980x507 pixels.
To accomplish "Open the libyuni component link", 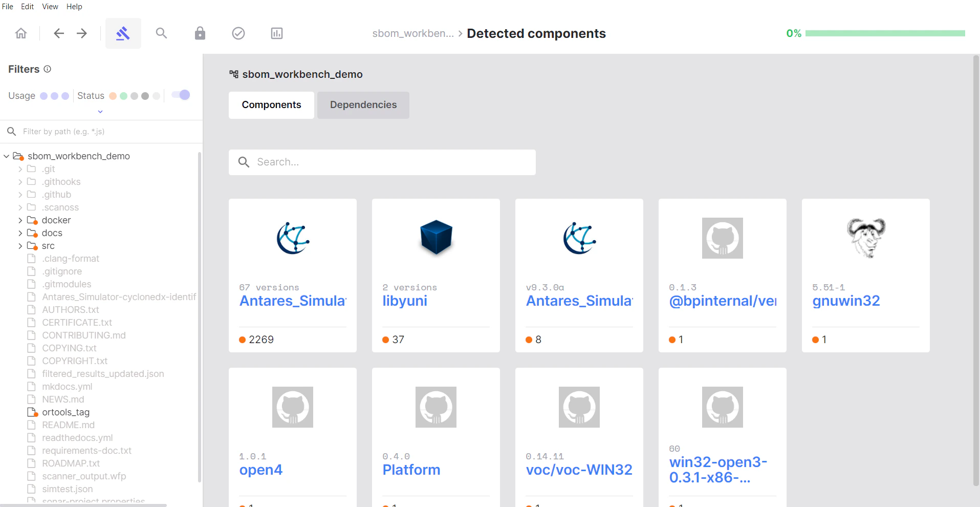I will point(405,301).
